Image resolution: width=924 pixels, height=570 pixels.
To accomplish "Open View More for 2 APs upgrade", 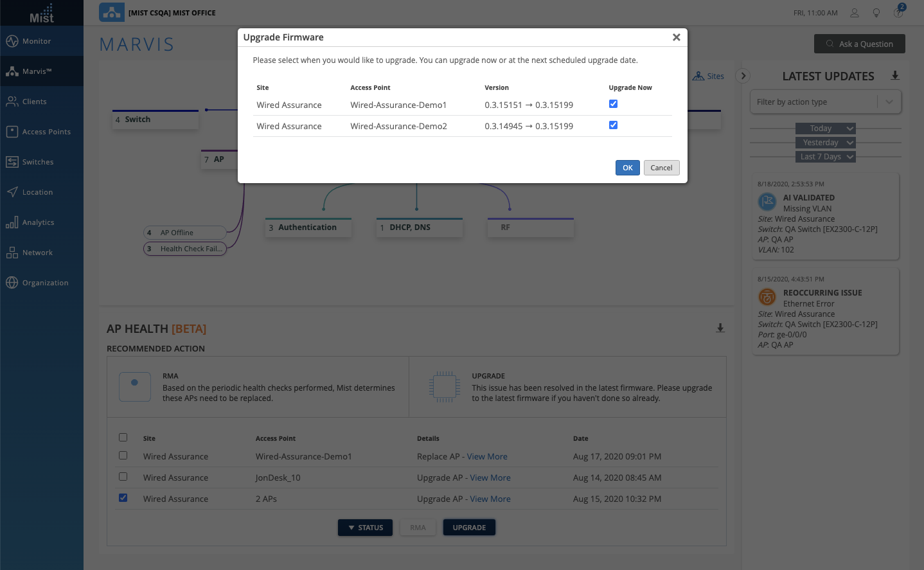I will click(490, 499).
